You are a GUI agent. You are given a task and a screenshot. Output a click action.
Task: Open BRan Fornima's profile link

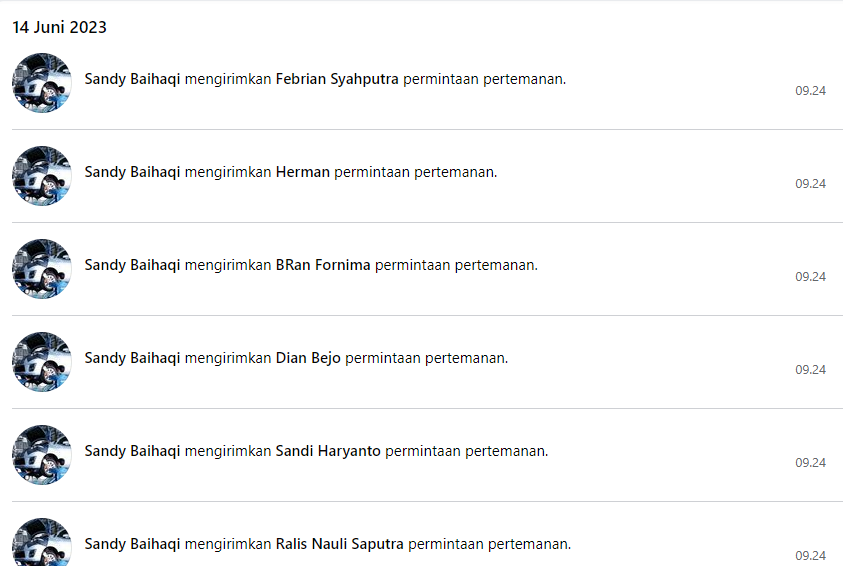pyautogui.click(x=323, y=265)
